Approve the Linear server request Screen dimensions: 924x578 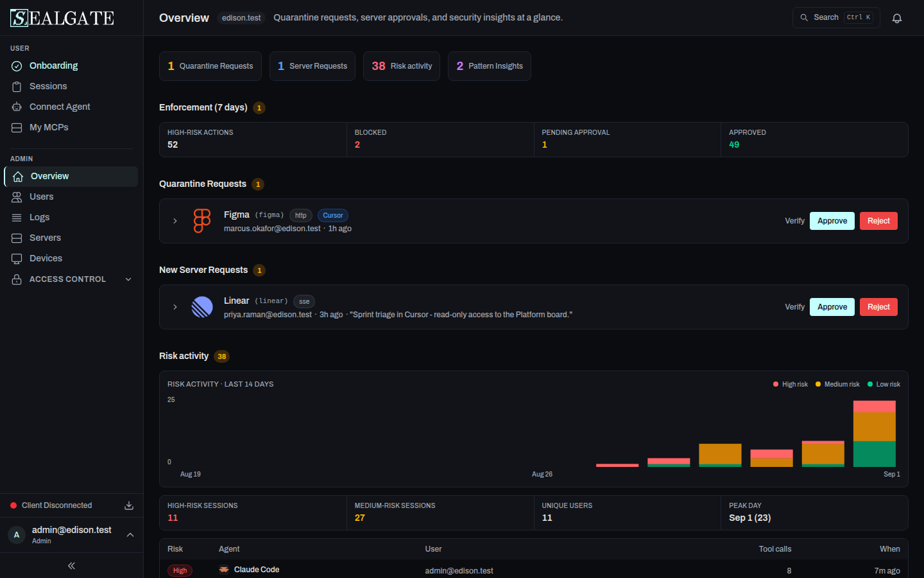tap(832, 307)
